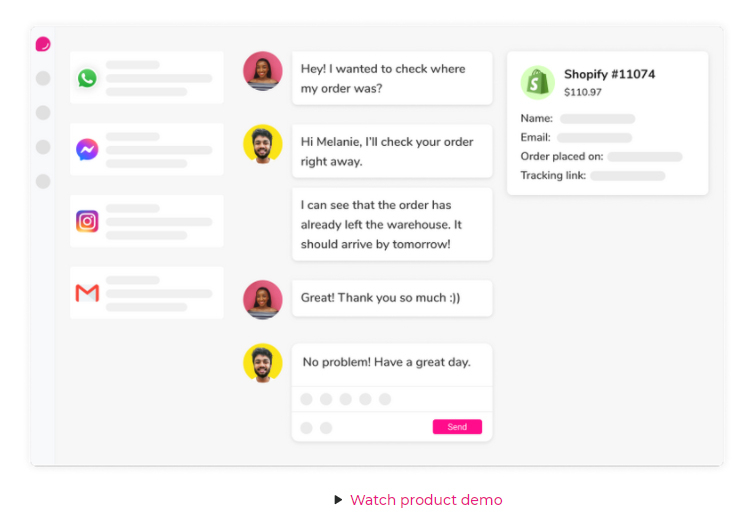Open the Messenger conversation
Viewport: 753px width, 529px height.
pyautogui.click(x=147, y=150)
